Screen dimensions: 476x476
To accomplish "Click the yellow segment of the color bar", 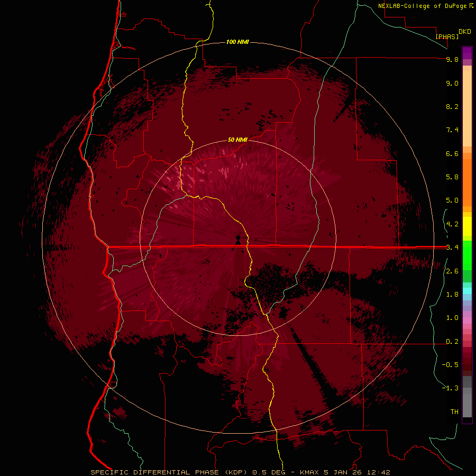I will pos(467,226).
